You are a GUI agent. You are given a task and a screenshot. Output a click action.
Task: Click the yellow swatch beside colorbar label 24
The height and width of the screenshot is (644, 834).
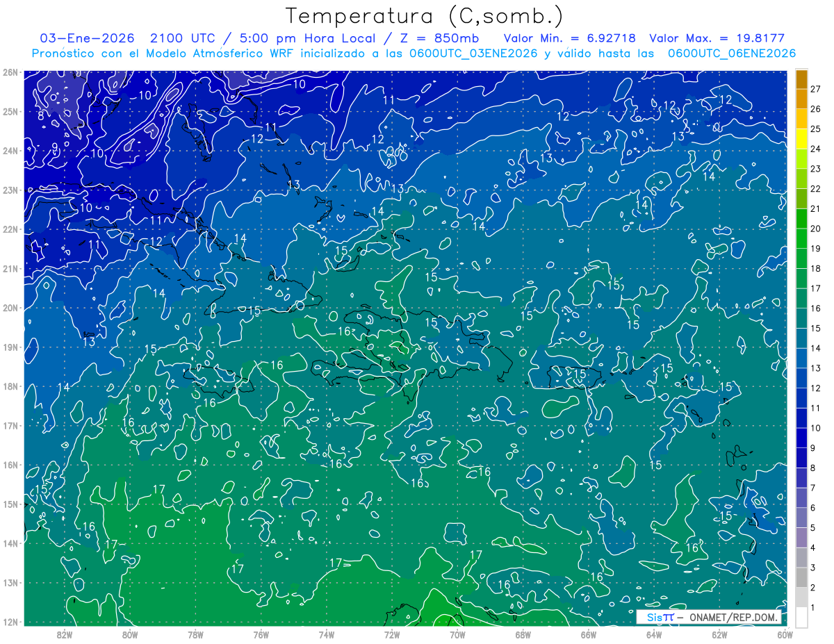coord(801,139)
